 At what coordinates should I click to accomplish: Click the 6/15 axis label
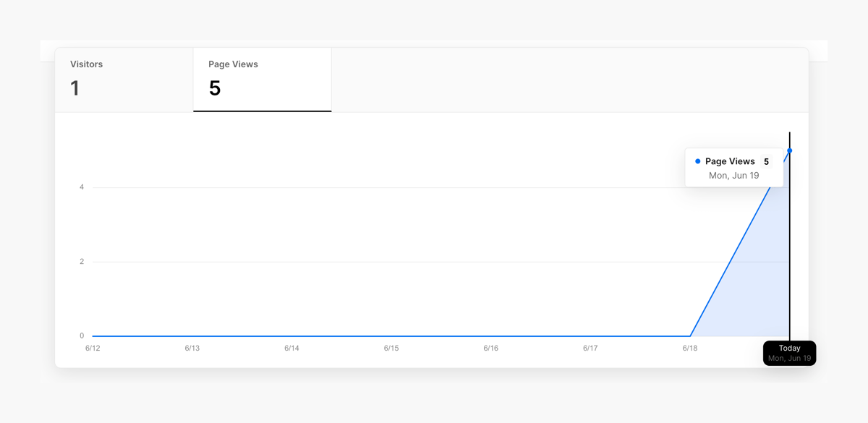391,348
